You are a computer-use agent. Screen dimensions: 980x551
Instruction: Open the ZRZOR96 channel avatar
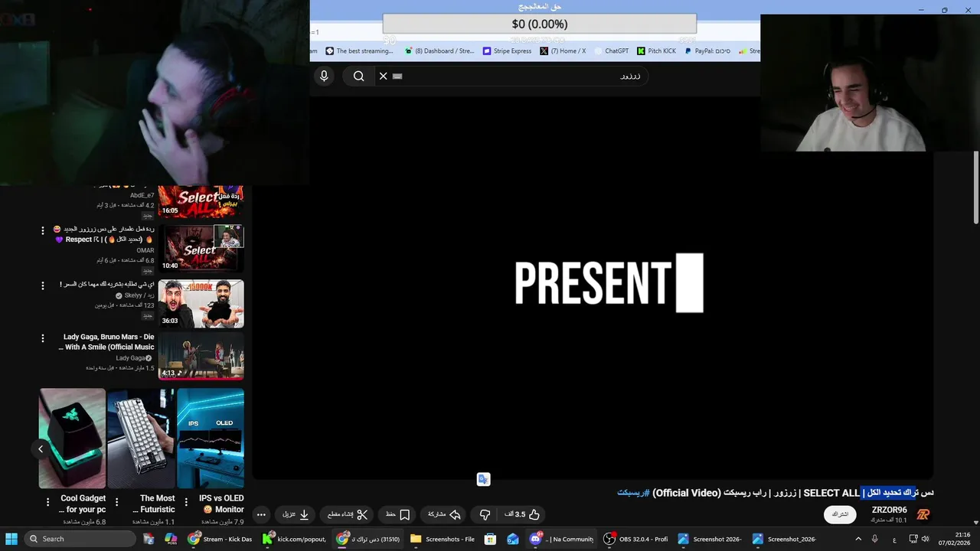point(923,514)
